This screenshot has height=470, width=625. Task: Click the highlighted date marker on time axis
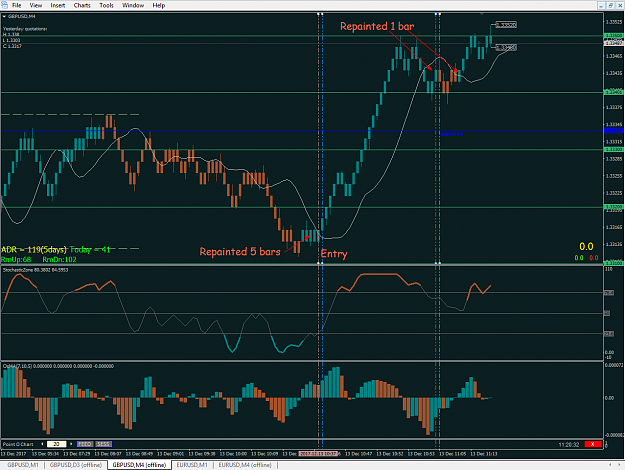[318, 454]
